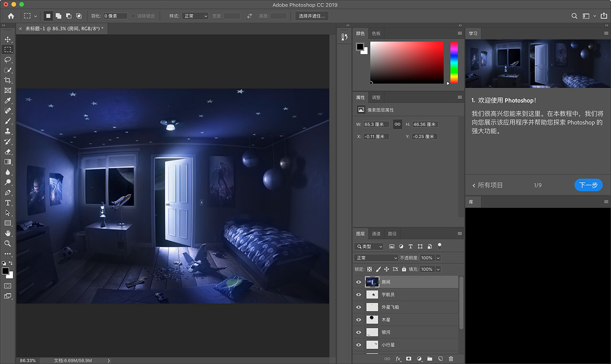611x364 pixels.
Task: Select the Horizontal Type tool
Action: (8, 203)
